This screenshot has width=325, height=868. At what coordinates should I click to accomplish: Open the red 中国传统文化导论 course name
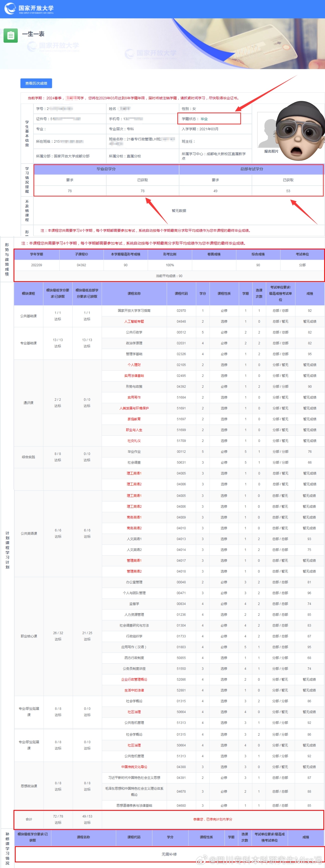[x=134, y=767]
